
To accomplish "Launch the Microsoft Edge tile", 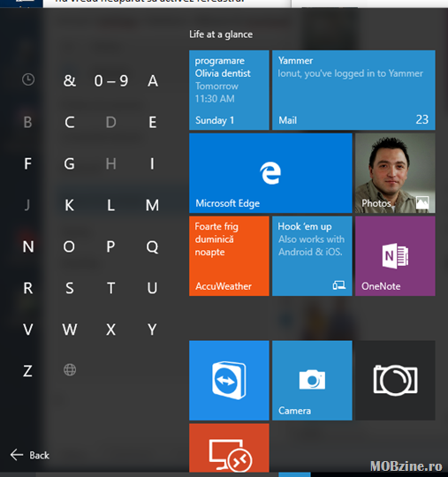I will click(270, 173).
